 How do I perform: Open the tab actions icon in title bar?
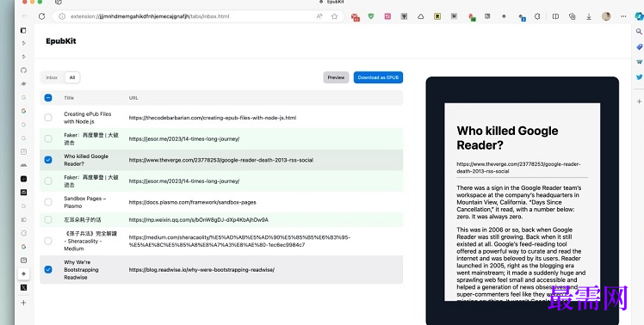59,2
